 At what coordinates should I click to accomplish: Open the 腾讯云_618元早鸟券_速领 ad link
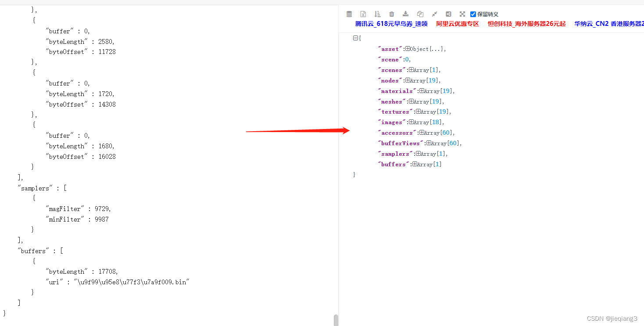(391, 24)
